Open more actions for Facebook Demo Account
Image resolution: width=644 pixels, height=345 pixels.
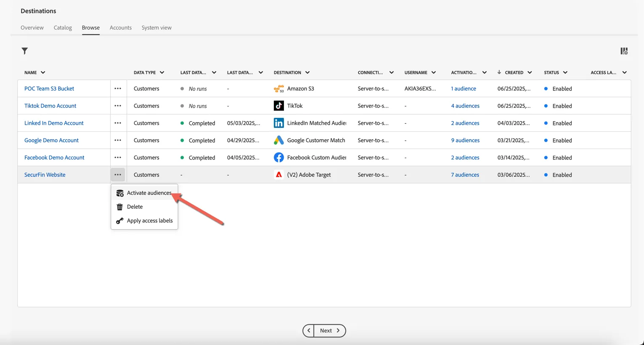[x=118, y=158]
